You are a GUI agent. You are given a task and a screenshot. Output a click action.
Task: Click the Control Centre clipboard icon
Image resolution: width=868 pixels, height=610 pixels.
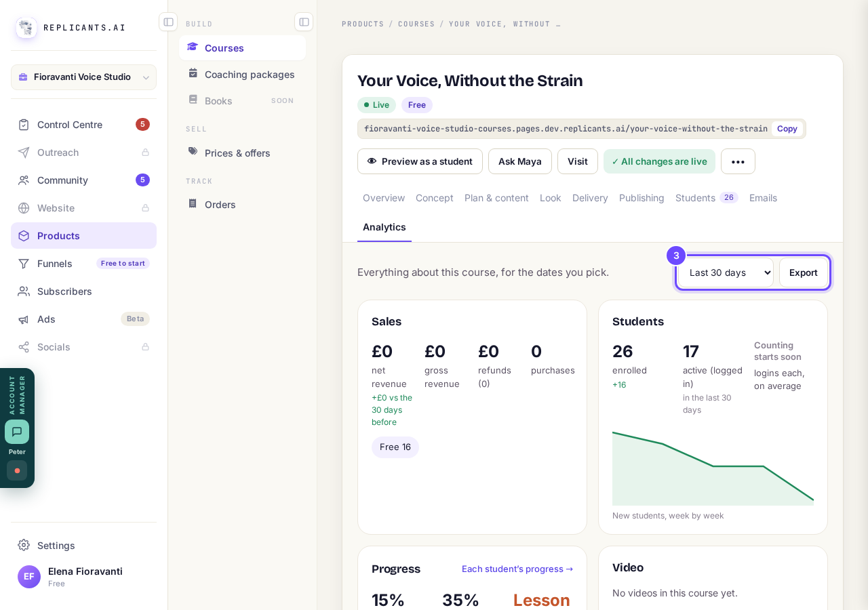pos(24,125)
